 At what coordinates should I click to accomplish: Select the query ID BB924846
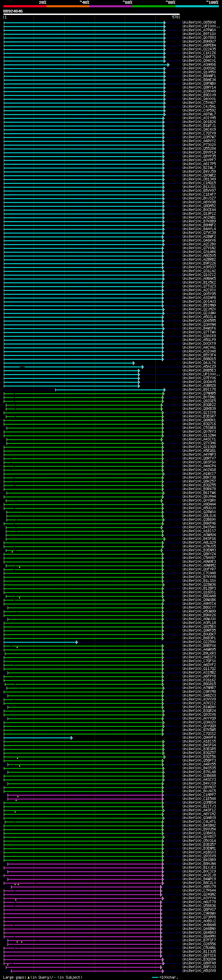click(x=13, y=11)
